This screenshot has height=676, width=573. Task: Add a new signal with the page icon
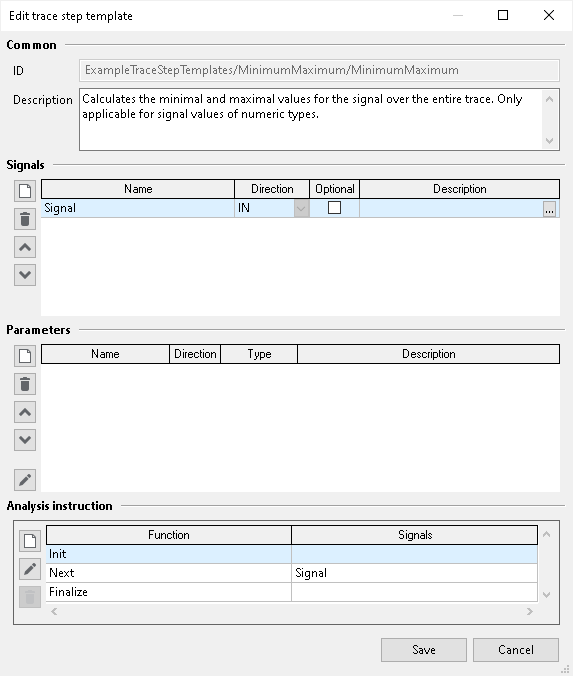pos(25,191)
